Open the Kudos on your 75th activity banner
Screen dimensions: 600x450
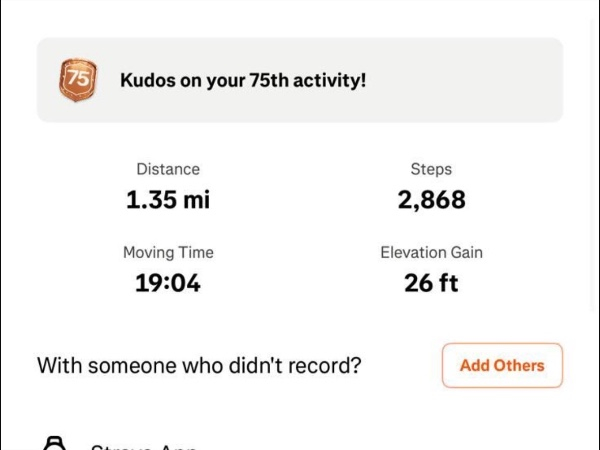[300, 80]
